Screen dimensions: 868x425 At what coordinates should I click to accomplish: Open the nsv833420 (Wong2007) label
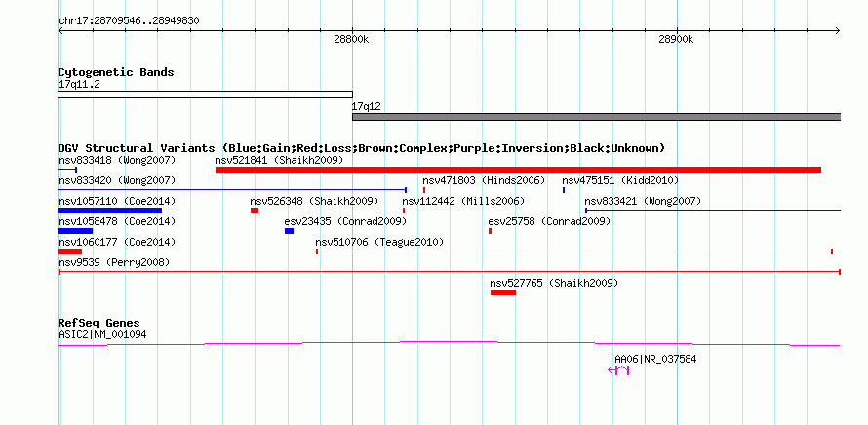(117, 180)
